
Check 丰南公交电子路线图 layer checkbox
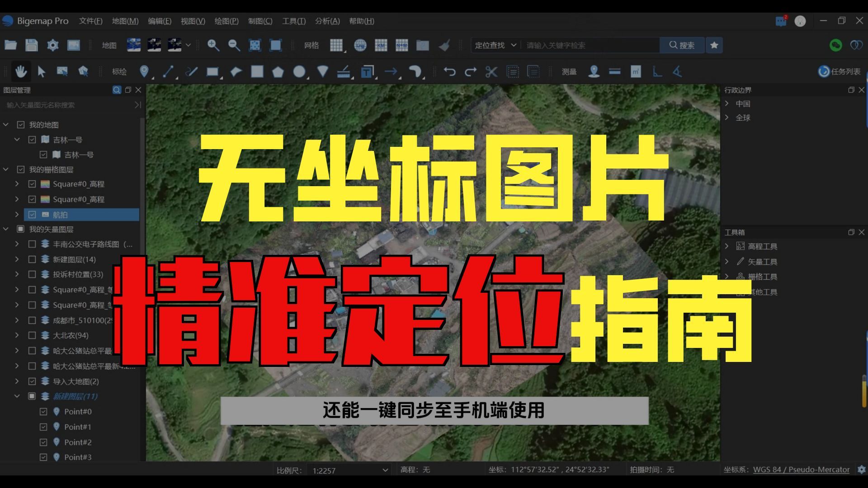32,244
